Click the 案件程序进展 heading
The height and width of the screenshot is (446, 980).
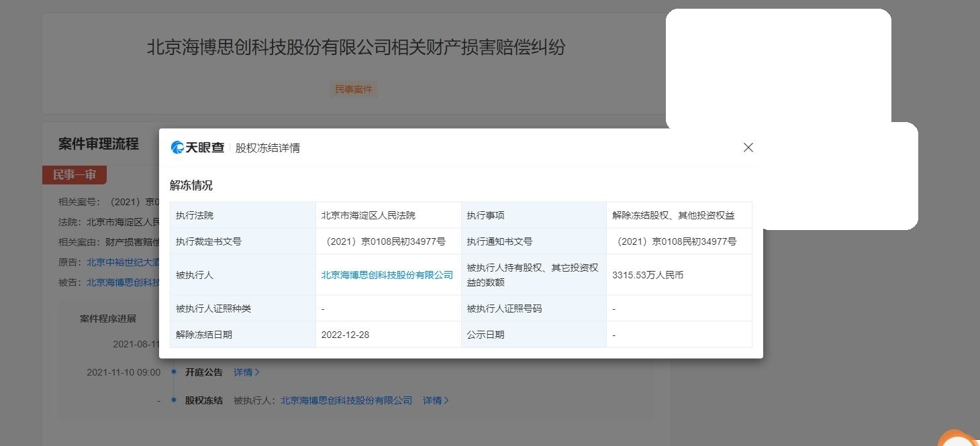tap(108, 319)
